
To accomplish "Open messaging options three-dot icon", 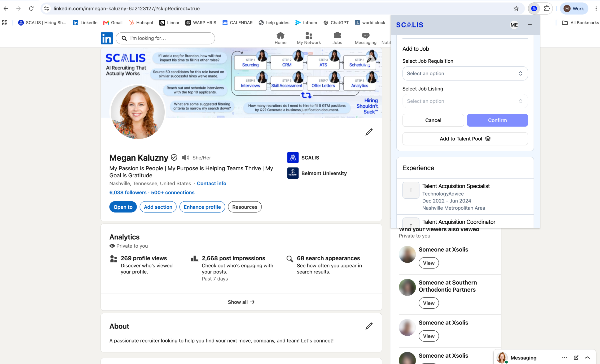I will [565, 358].
